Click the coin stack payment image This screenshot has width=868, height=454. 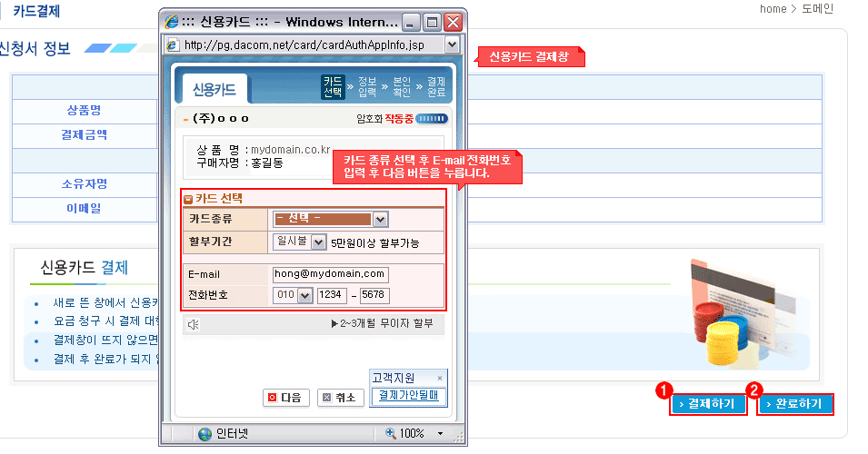coord(719,327)
